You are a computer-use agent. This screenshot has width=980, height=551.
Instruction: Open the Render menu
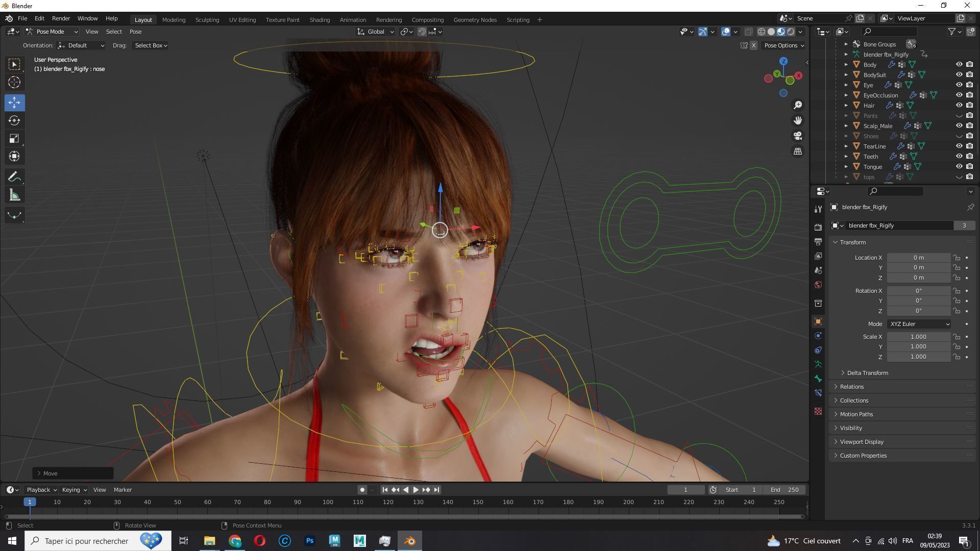(61, 18)
